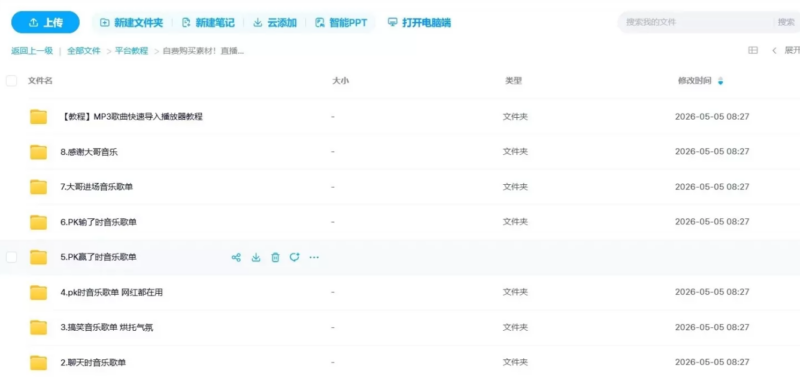Download the 5.PK赢了时音乐歌单 folder icon

tap(256, 257)
